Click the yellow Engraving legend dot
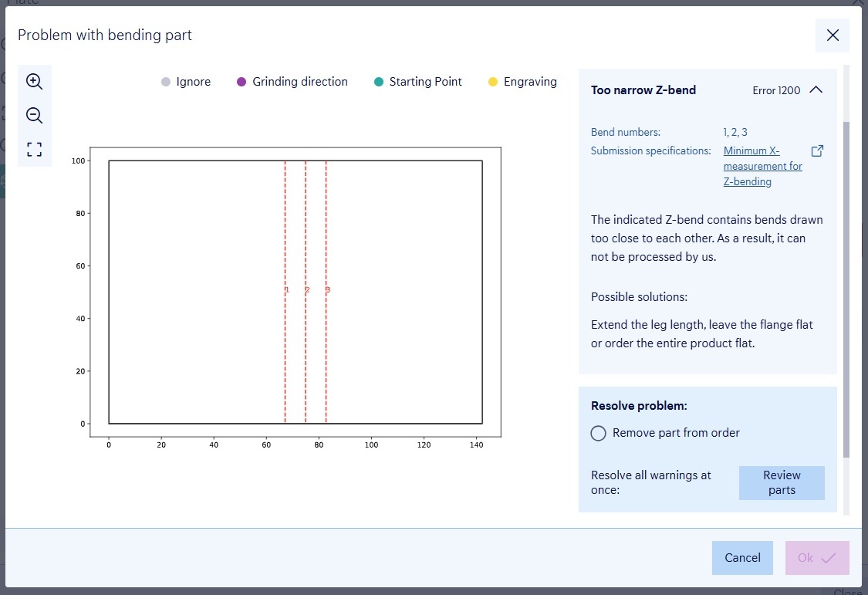Screen dimensions: 868x595 493,82
